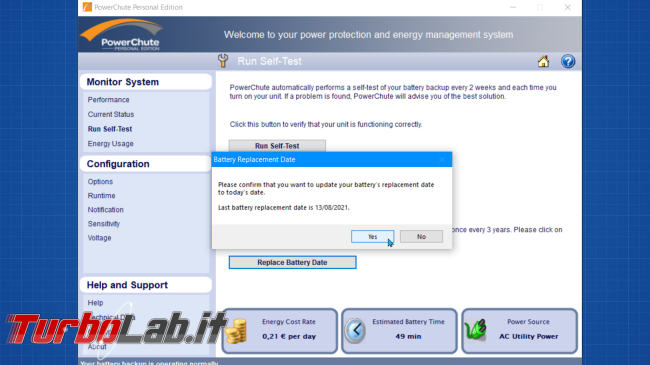
Task: Click the '49 min' battery time value
Action: pos(408,336)
